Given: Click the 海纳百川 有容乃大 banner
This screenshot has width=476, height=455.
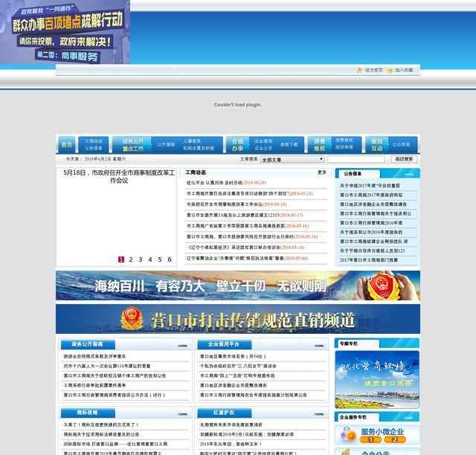Looking at the screenshot, I should [x=238, y=285].
